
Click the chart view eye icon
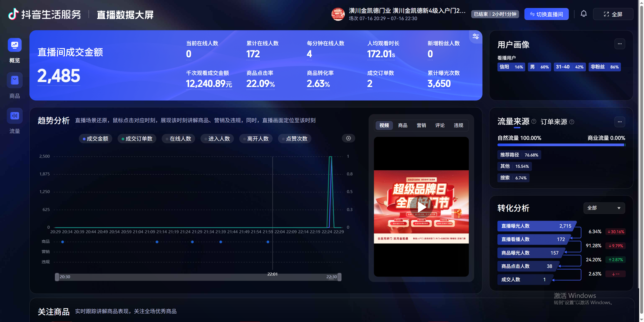[x=348, y=138]
